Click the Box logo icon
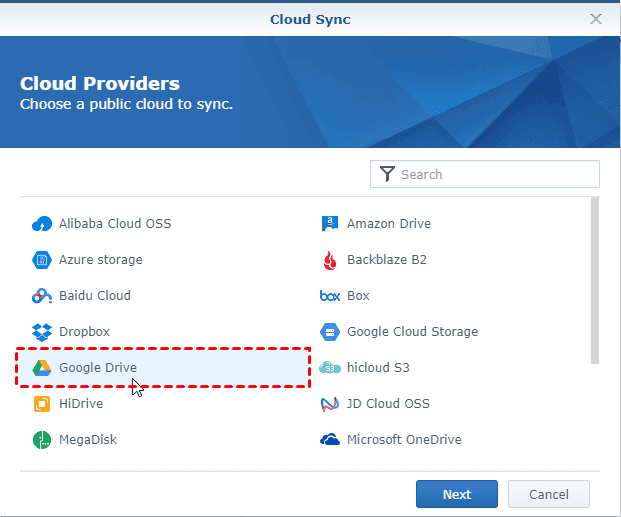The height and width of the screenshot is (517, 621). pyautogui.click(x=329, y=296)
